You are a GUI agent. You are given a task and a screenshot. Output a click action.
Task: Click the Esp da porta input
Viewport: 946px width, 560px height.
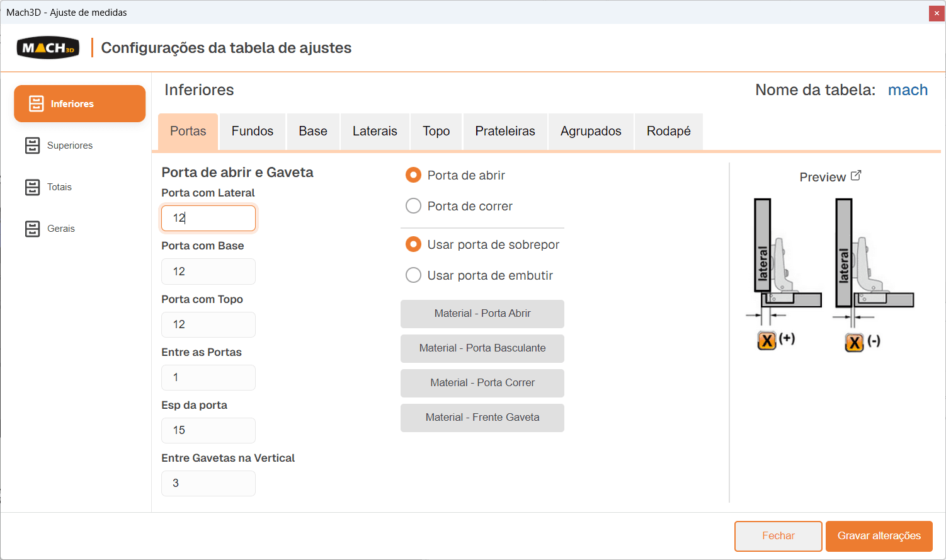208,430
